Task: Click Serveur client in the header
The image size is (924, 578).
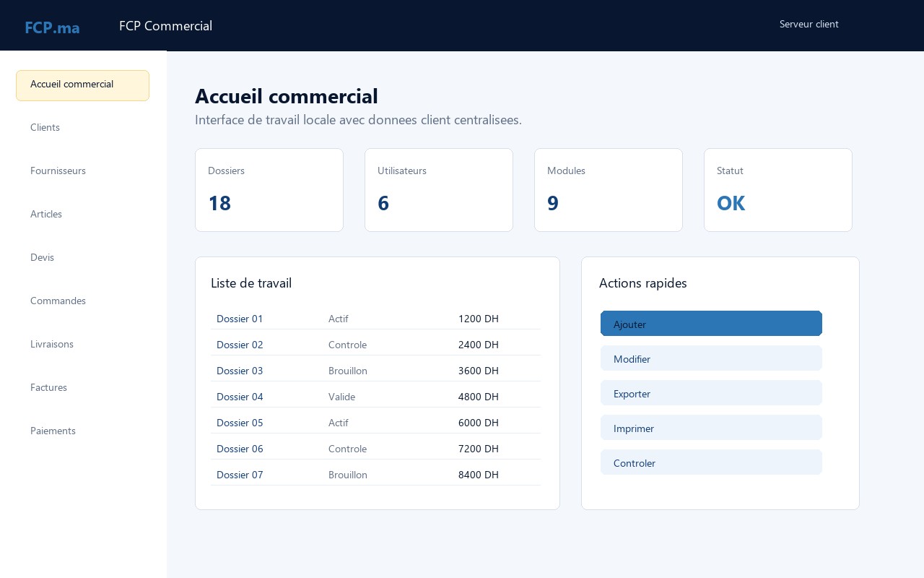Action: [x=809, y=24]
